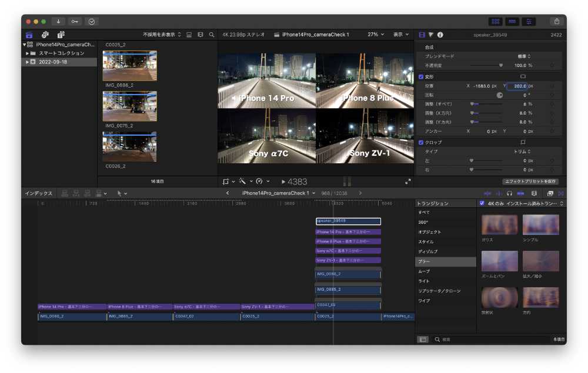The height and width of the screenshot is (373, 588).
Task: Select the IMG_0886_2 clip thumbnail in browser
Action: [x=130, y=66]
